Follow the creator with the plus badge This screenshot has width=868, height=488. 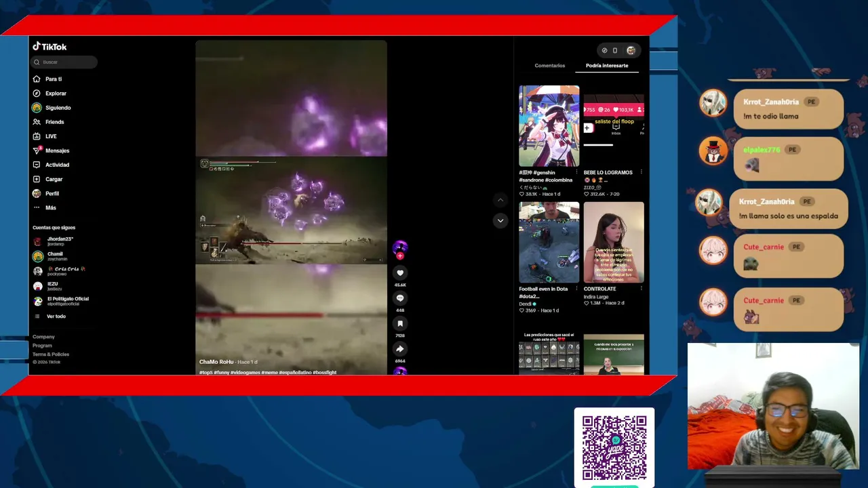click(x=400, y=256)
